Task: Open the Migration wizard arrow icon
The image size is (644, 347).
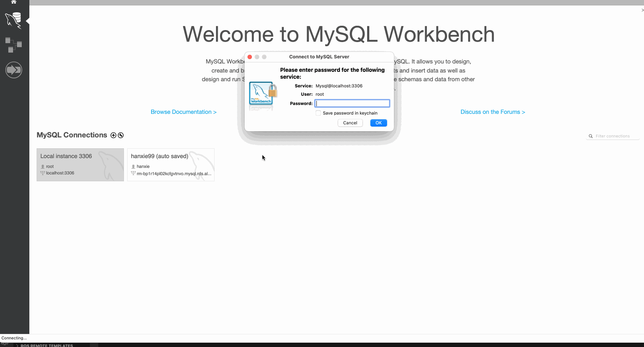Action: 14,70
